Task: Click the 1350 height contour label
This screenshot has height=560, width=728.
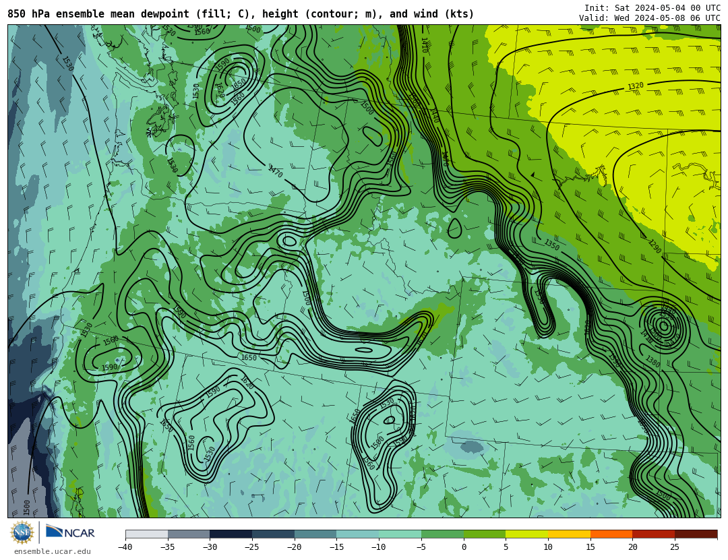Action: coord(552,244)
